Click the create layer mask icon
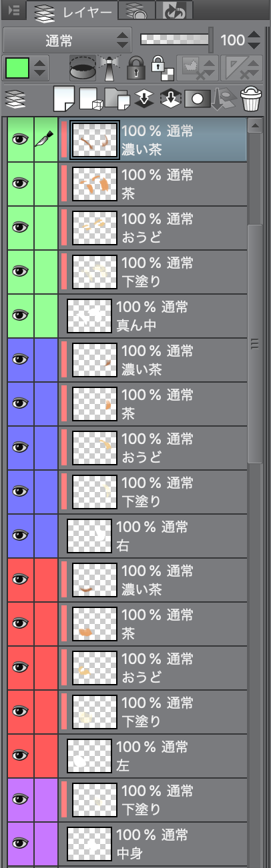The width and height of the screenshot is (271, 868). pyautogui.click(x=197, y=99)
